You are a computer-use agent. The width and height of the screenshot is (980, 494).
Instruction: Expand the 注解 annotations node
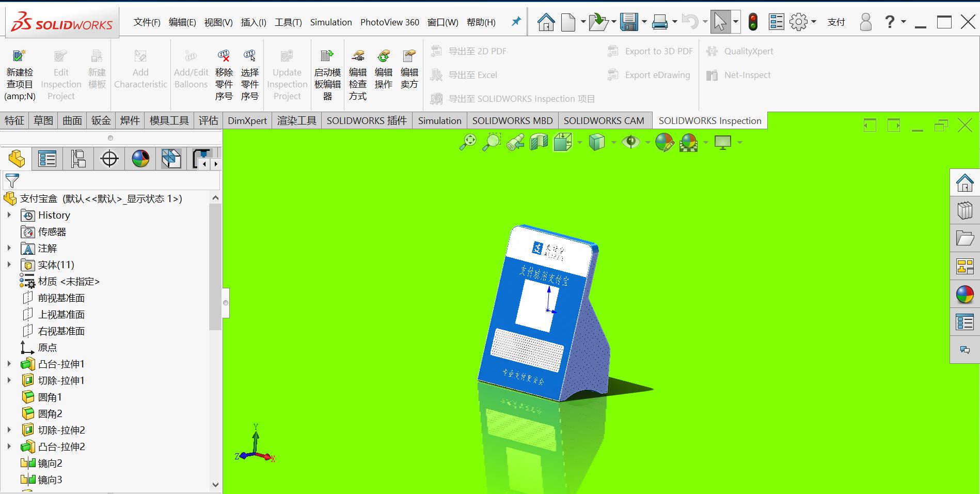click(9, 248)
